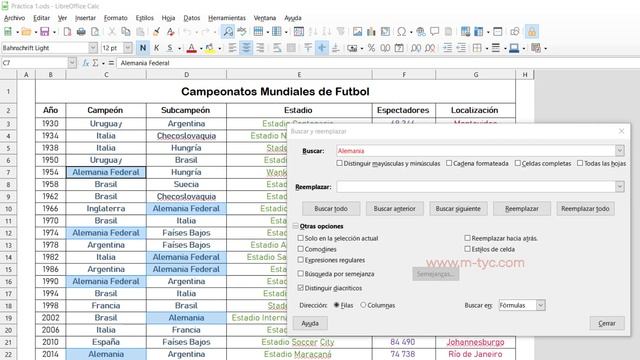Click the Align right icon

coord(260,48)
